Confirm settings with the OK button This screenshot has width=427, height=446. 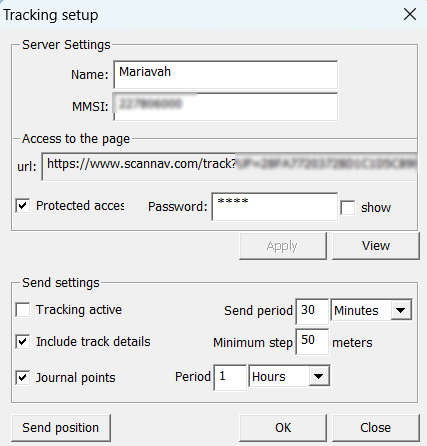coord(283,428)
